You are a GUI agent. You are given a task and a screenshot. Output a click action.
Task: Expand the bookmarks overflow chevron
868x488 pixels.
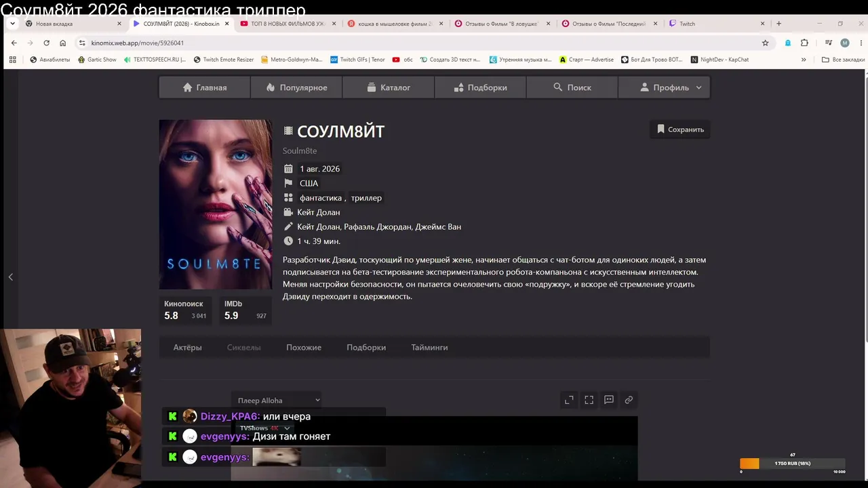click(804, 60)
